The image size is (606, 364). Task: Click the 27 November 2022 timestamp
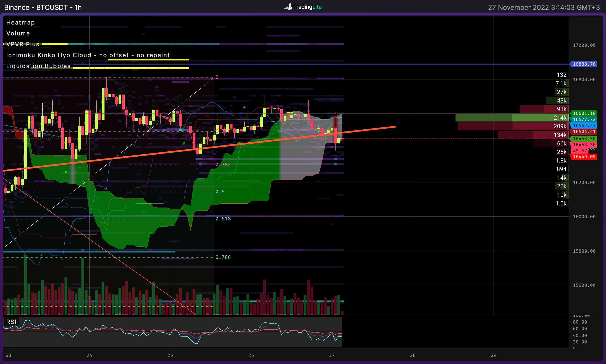[544, 7]
